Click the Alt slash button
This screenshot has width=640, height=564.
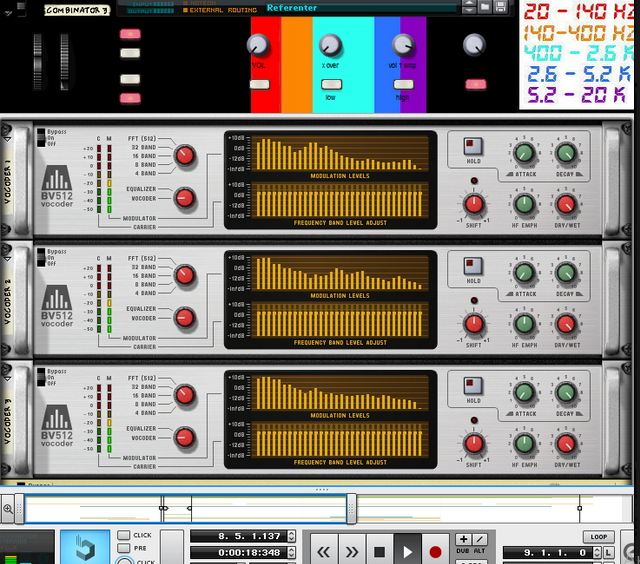tap(480, 539)
